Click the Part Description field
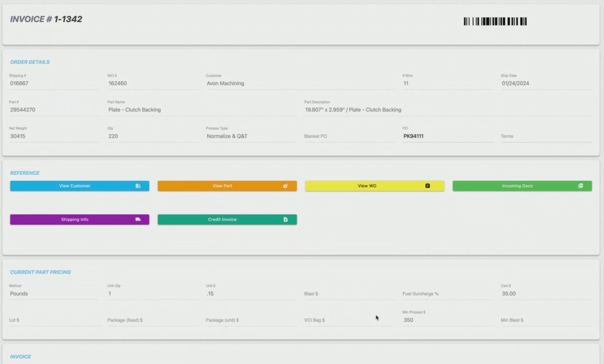The width and height of the screenshot is (604, 364). tap(448, 110)
